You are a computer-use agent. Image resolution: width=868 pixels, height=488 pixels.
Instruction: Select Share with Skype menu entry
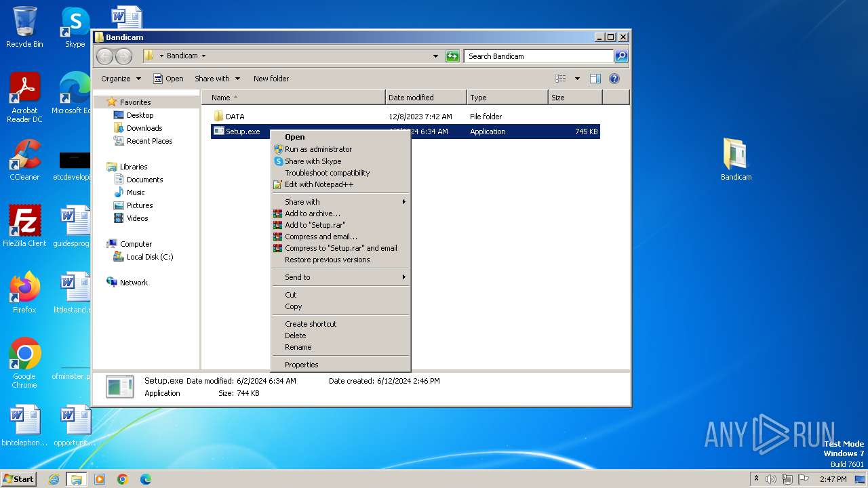340,161
